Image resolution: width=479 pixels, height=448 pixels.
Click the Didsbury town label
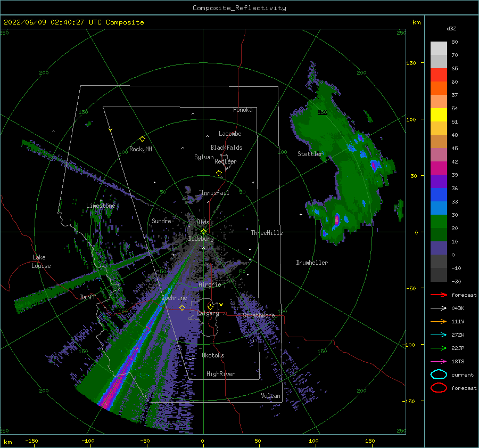pos(201,239)
